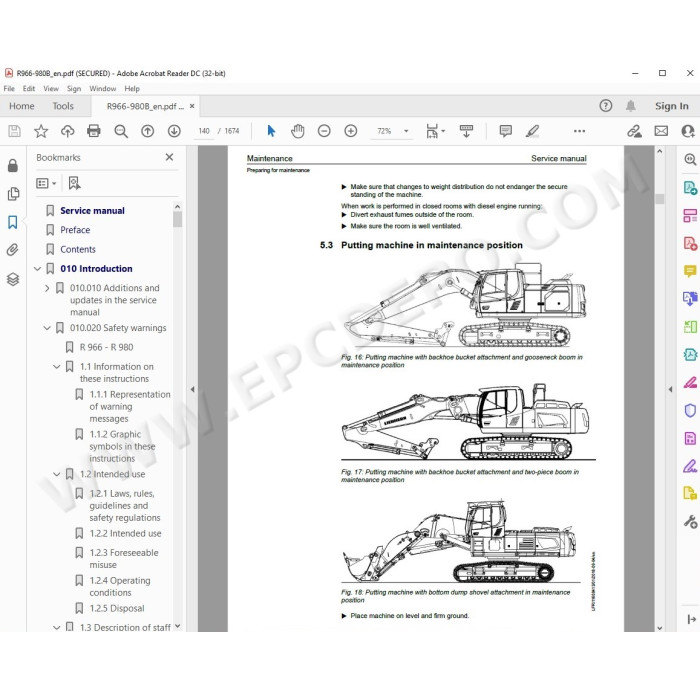Screen dimensions: 700x700
Task: Open the right-pane Comment tool
Action: pyautogui.click(x=690, y=271)
